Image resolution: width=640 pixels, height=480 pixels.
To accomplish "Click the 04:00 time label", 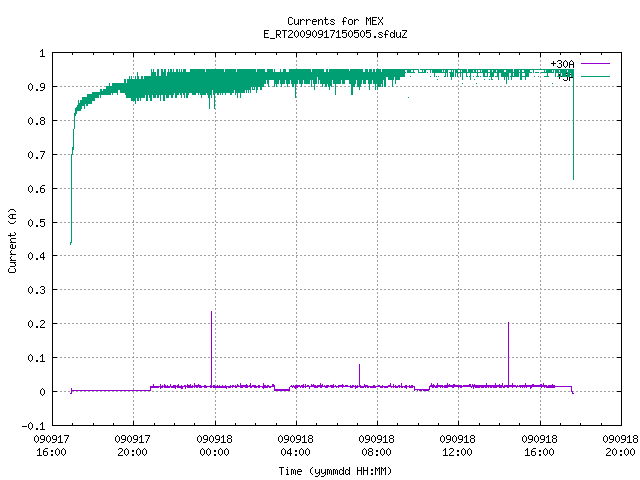I will 295,452.
